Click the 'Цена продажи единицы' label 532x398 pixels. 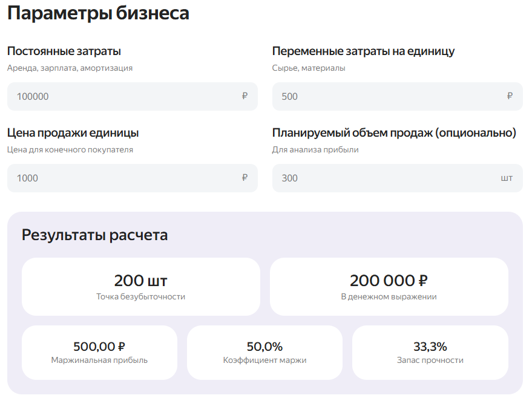point(73,133)
